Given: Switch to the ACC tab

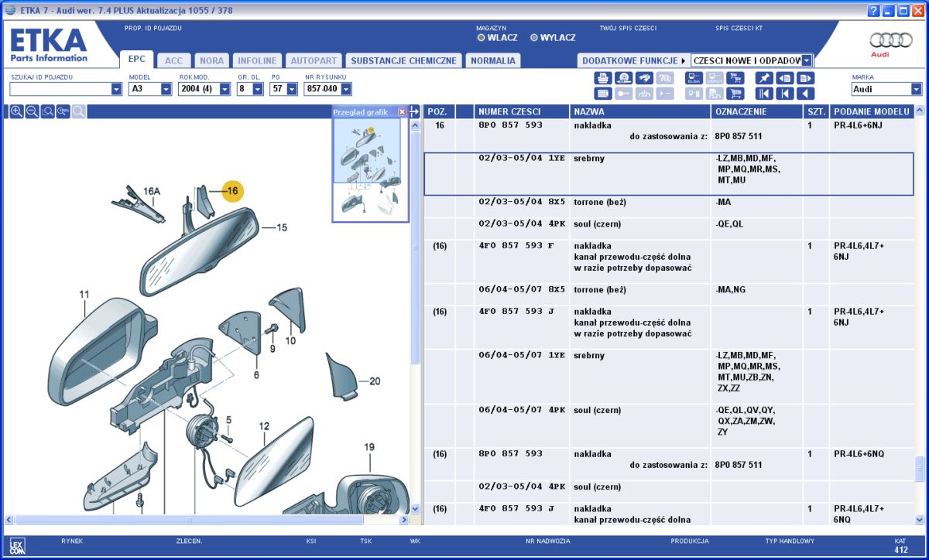Looking at the screenshot, I should pyautogui.click(x=174, y=60).
